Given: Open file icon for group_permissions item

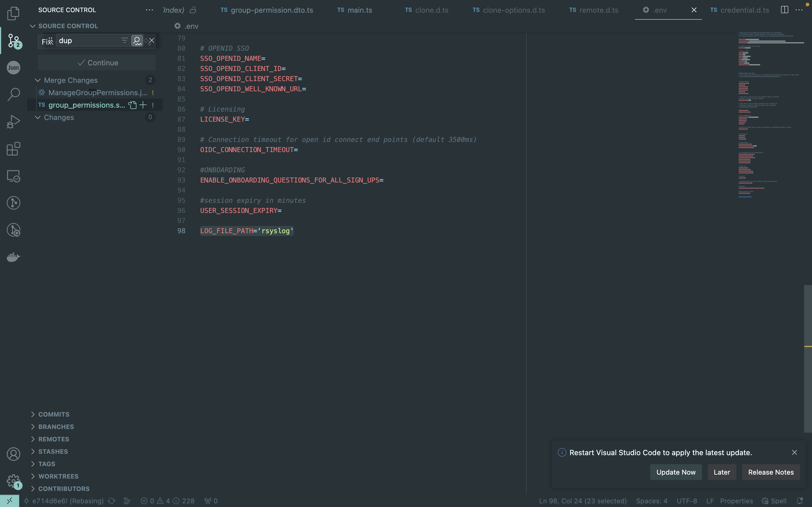Looking at the screenshot, I should 133,105.
